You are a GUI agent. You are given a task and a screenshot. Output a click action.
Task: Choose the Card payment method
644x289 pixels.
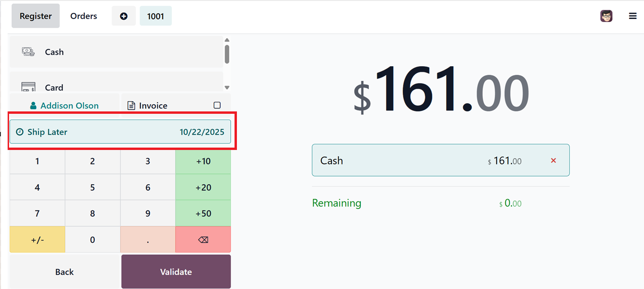(x=116, y=85)
